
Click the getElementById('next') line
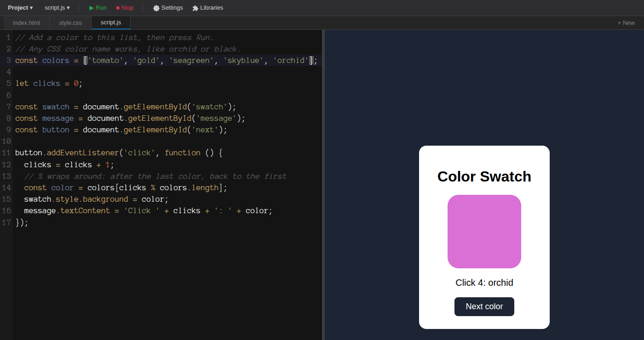tap(121, 130)
